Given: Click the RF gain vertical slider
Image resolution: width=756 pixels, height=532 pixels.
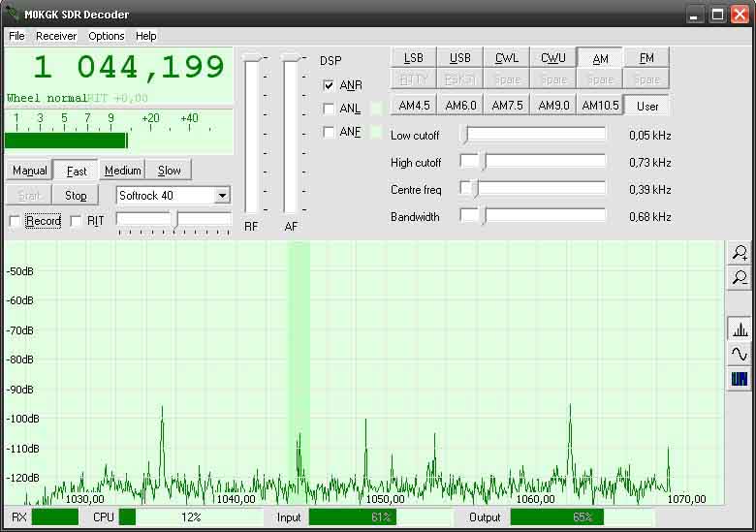Looking at the screenshot, I should (x=252, y=134).
